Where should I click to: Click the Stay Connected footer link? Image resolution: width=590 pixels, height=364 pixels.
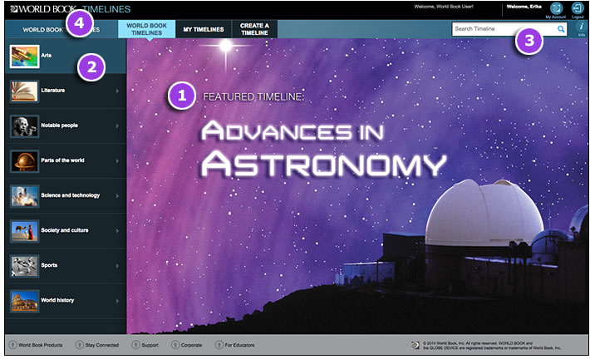pos(102,345)
